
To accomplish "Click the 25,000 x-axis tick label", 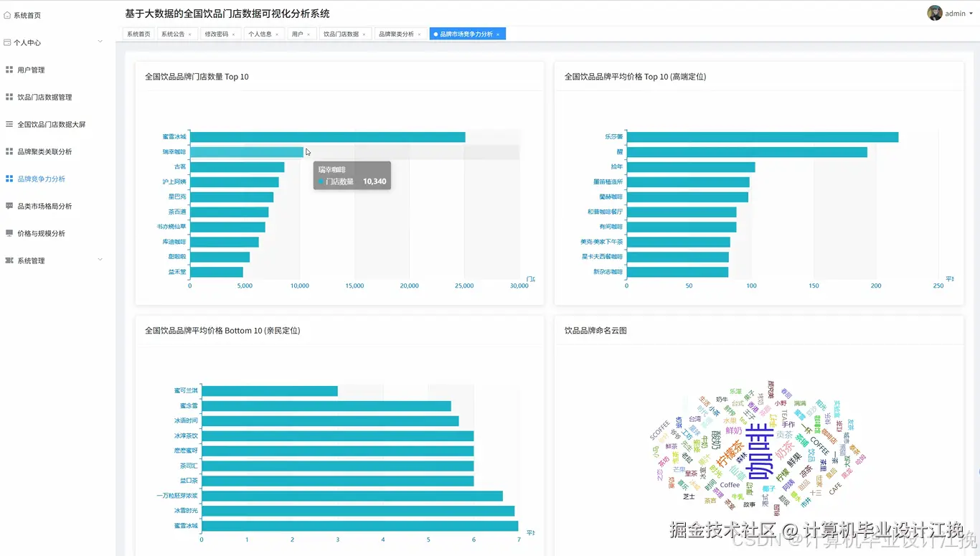I will pyautogui.click(x=464, y=286).
